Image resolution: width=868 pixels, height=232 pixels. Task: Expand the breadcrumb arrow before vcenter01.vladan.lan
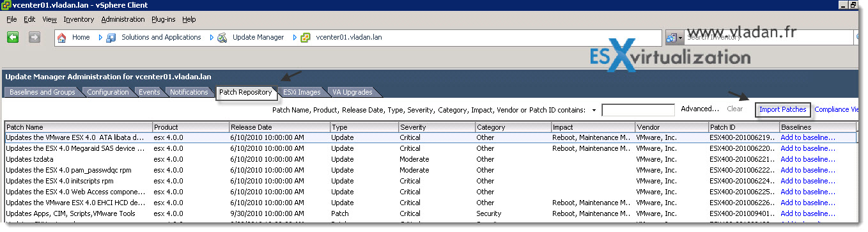coord(295,38)
